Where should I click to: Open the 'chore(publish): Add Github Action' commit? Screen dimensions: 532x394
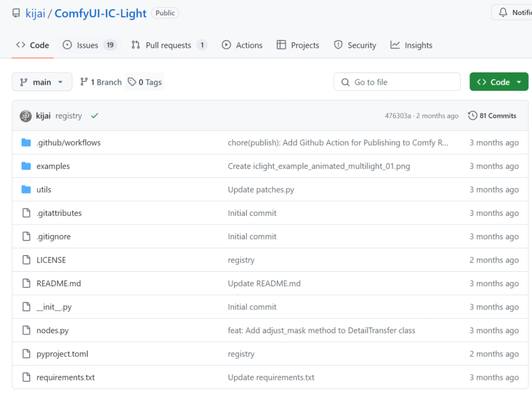pos(338,143)
